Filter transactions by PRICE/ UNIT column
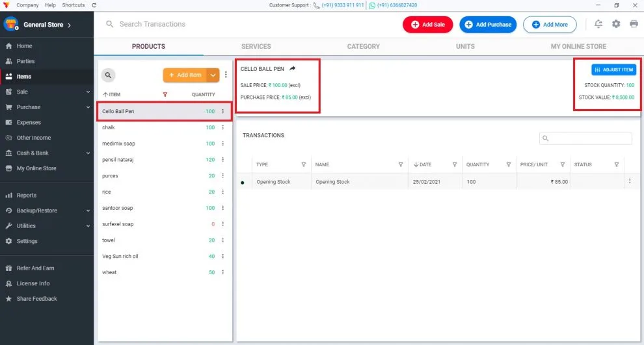Screen dimensions: 644x345 [563, 164]
